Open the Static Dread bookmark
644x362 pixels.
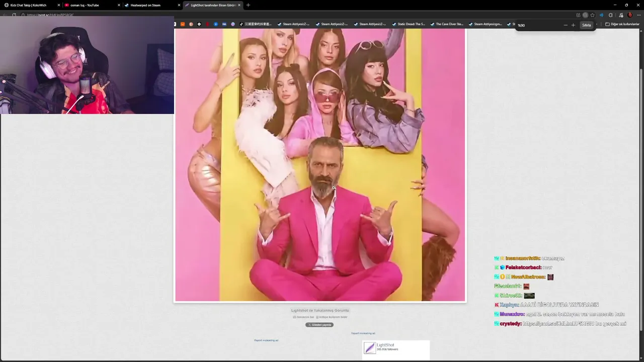(408, 24)
